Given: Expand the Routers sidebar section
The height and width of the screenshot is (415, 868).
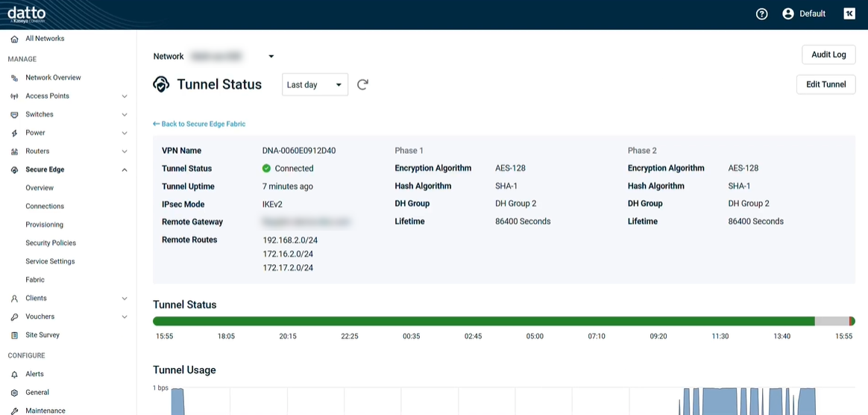Looking at the screenshot, I should (124, 152).
